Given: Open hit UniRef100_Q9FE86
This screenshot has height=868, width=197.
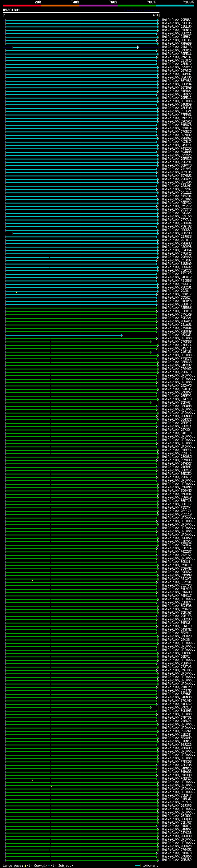Looking at the screenshot, I should (x=177, y=23).
